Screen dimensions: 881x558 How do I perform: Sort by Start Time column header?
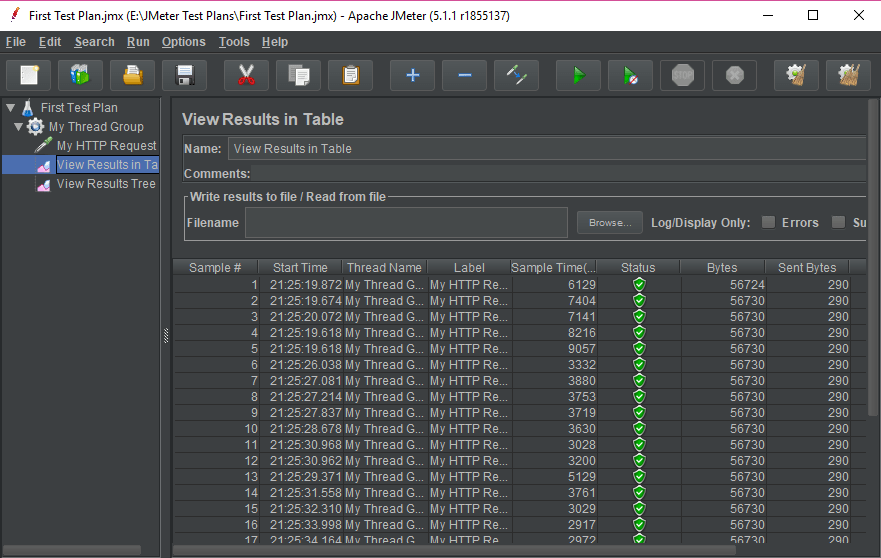coord(300,267)
